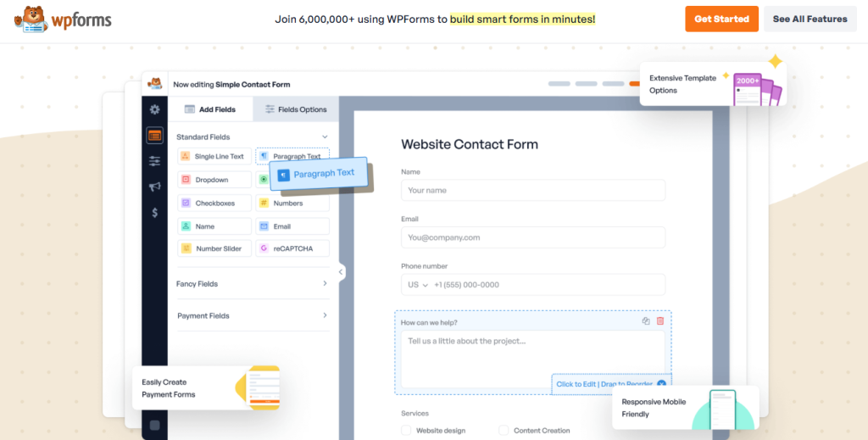
Task: Check the Content Creation checkbox
Action: coord(504,430)
